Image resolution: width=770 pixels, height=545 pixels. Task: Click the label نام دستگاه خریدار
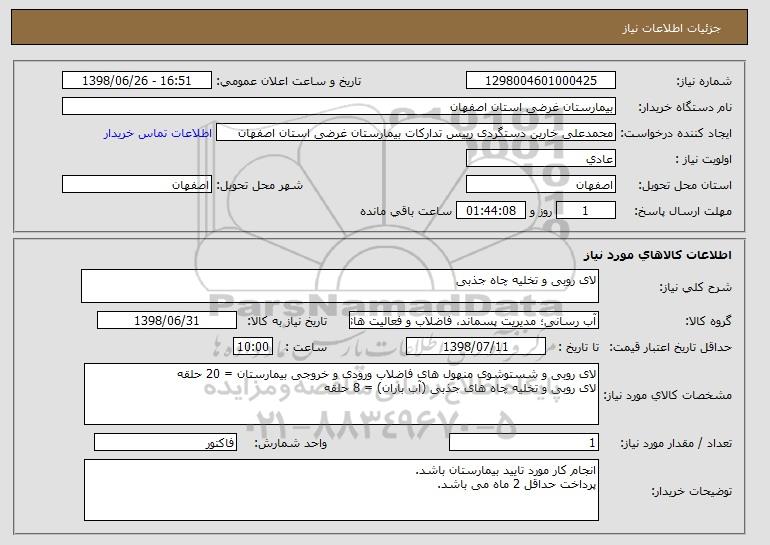pyautogui.click(x=685, y=107)
